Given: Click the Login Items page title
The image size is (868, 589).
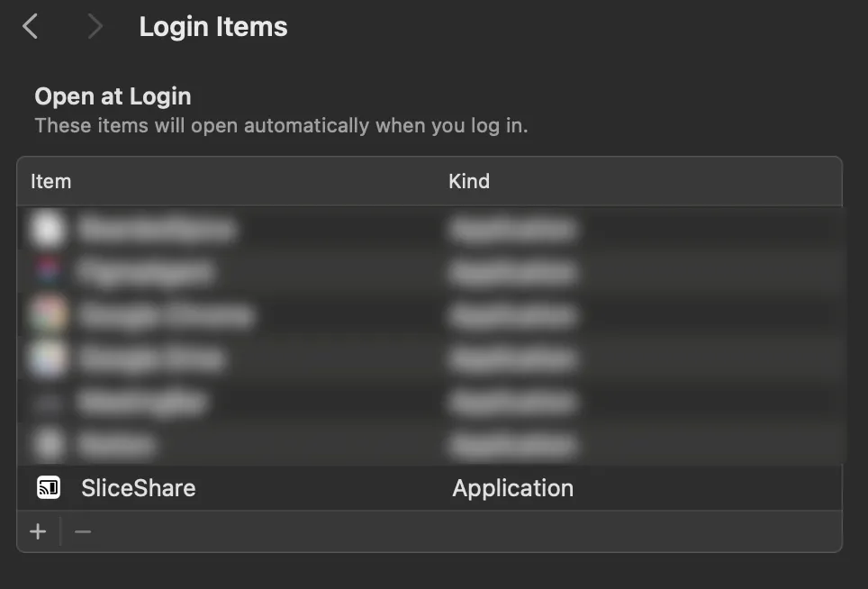Looking at the screenshot, I should click(x=213, y=26).
